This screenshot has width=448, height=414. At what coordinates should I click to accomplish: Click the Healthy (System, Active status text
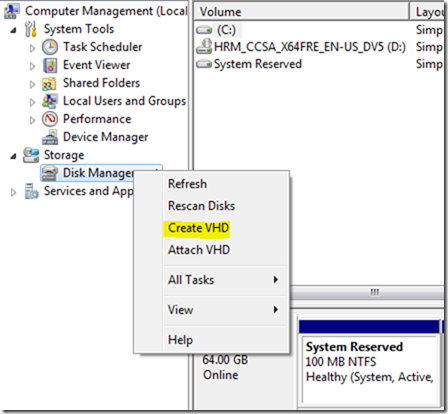click(370, 377)
